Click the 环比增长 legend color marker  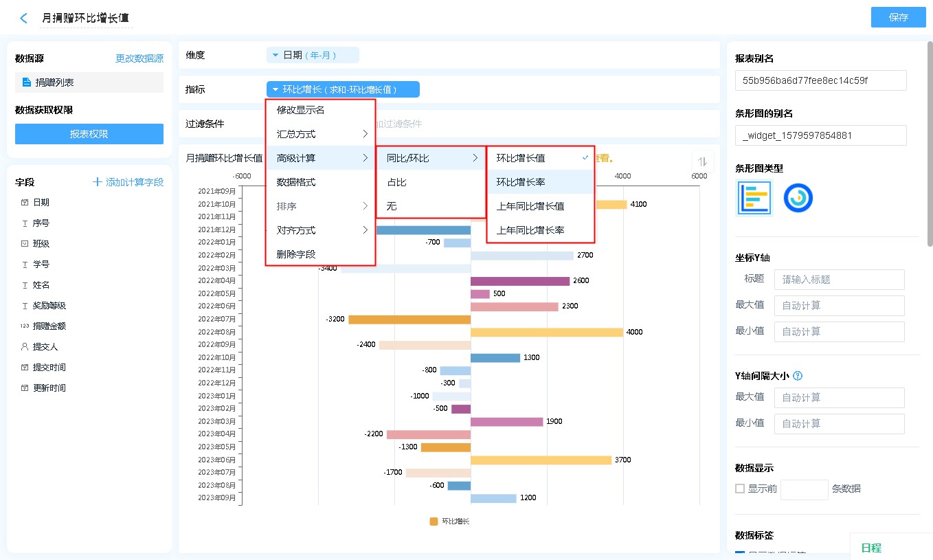click(x=434, y=522)
